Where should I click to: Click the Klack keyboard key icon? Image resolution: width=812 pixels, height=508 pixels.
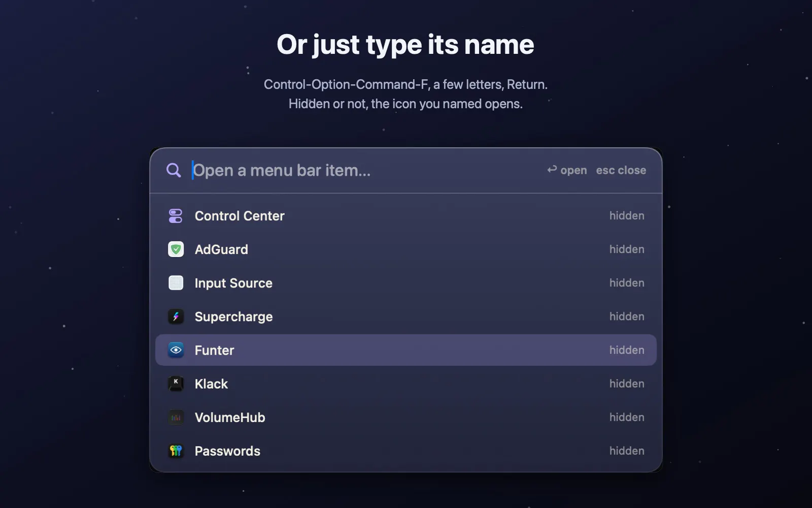176,384
